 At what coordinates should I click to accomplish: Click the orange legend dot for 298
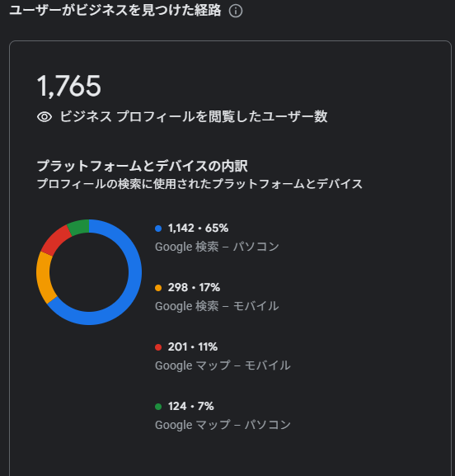[158, 288]
